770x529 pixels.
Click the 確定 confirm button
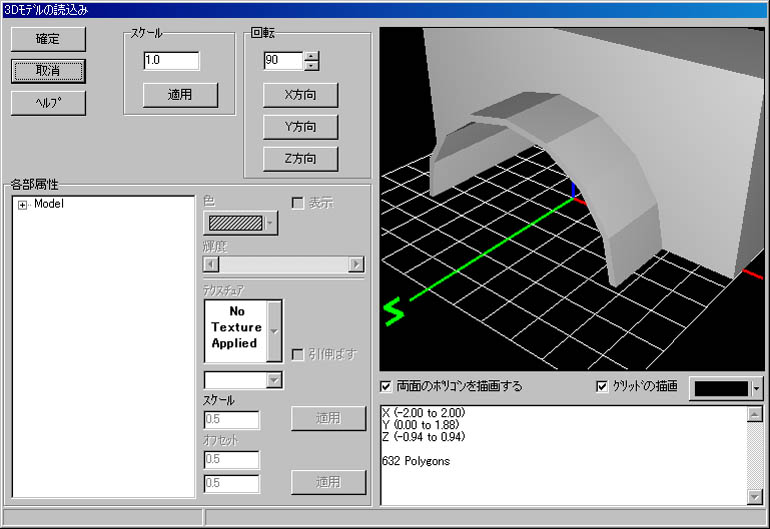(x=48, y=39)
